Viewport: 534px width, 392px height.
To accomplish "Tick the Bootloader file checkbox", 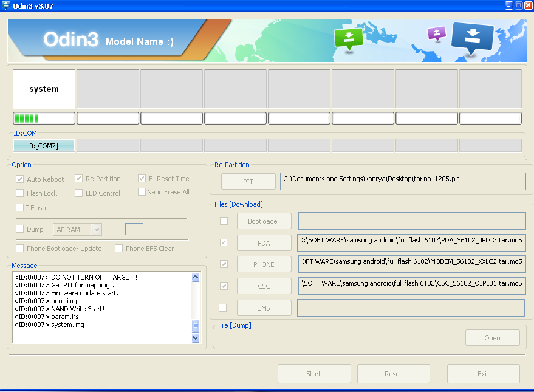I will click(x=224, y=221).
